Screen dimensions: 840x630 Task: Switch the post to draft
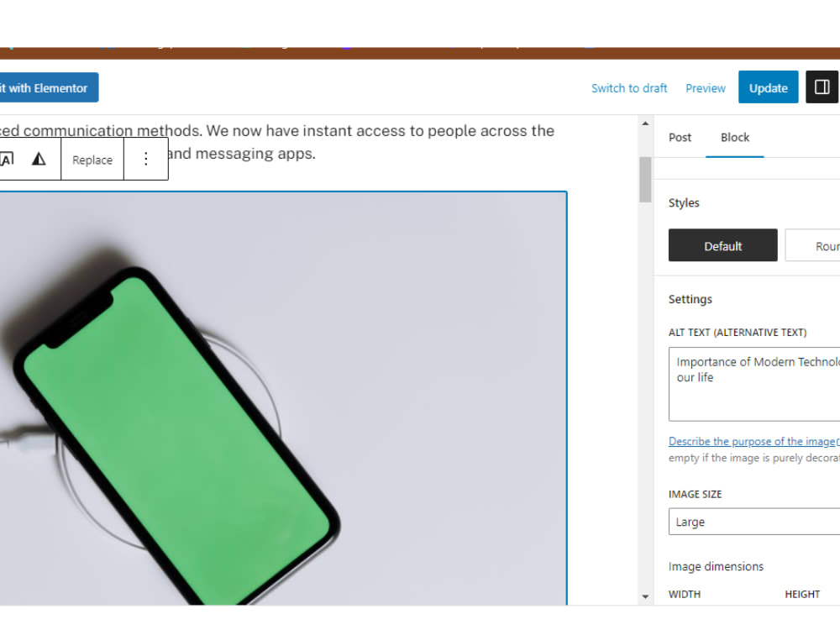(629, 88)
